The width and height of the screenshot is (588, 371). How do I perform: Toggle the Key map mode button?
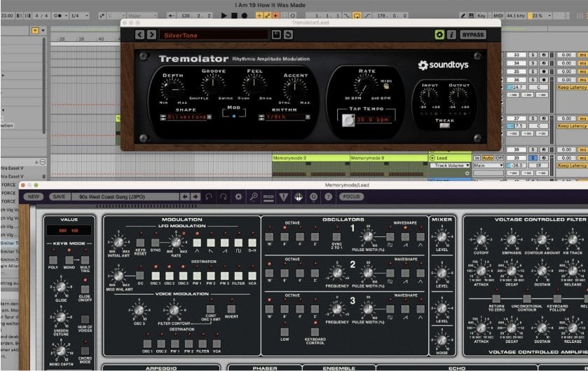click(481, 15)
